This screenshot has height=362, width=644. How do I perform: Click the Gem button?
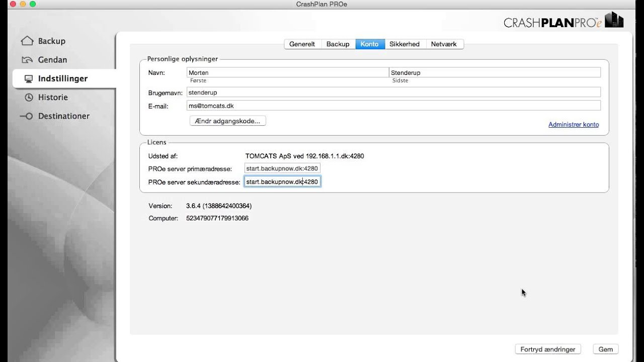[605, 349]
